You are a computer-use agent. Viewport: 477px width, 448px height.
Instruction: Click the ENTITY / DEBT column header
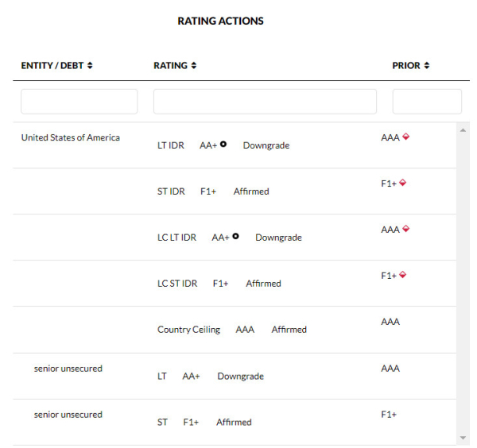52,66
